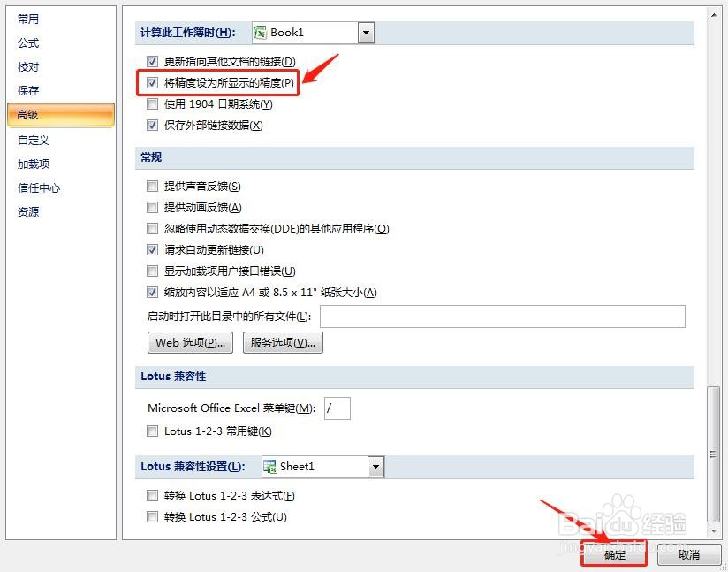
Task: Confirm with the 确定 button
Action: coord(614,555)
